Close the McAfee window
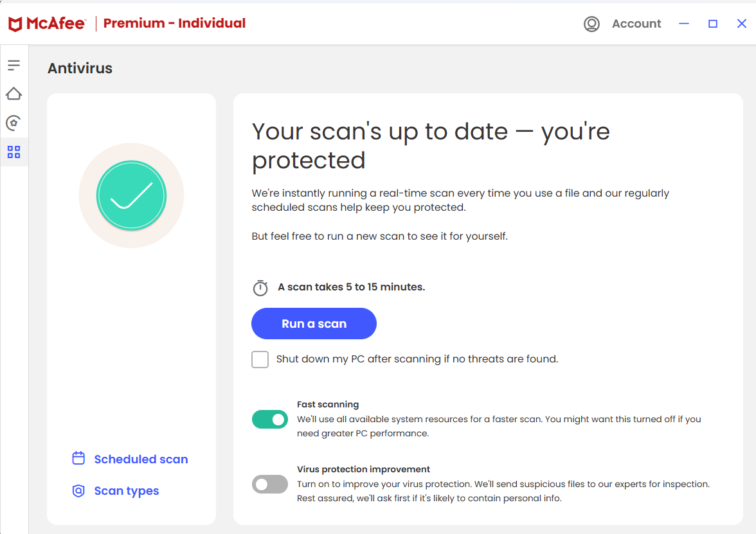756x534 pixels. [741, 24]
